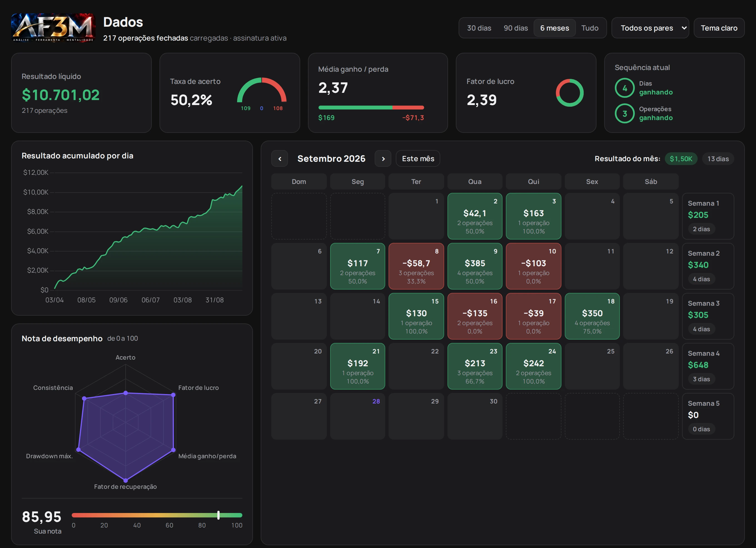Click the Fator de lucro radar point

tap(173, 395)
